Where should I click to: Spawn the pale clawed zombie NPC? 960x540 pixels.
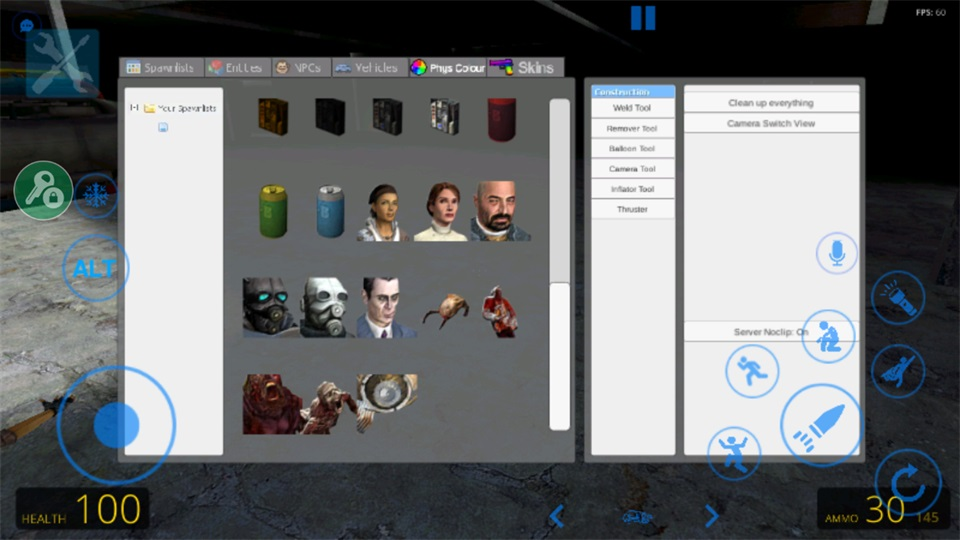[x=331, y=407]
